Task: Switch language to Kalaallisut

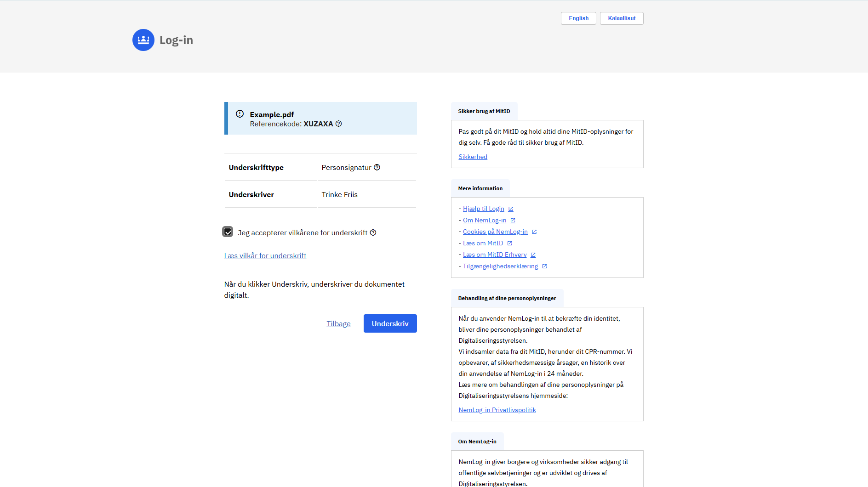Action: pyautogui.click(x=622, y=18)
